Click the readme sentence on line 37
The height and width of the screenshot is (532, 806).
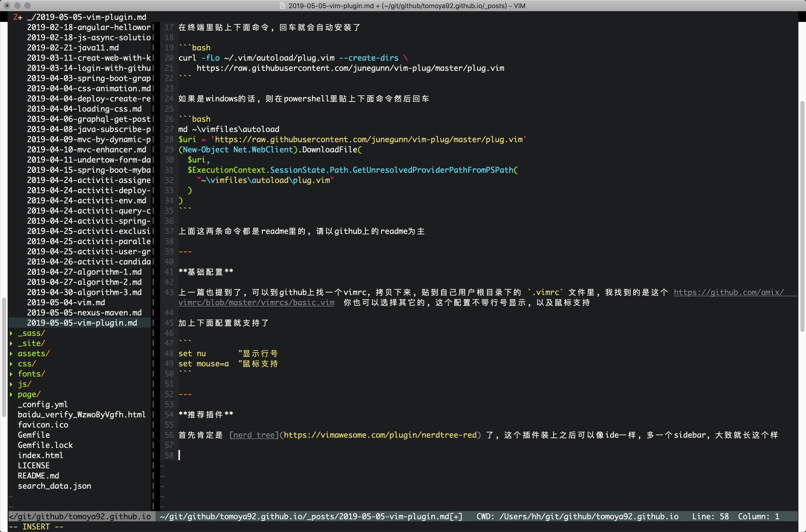(x=301, y=231)
